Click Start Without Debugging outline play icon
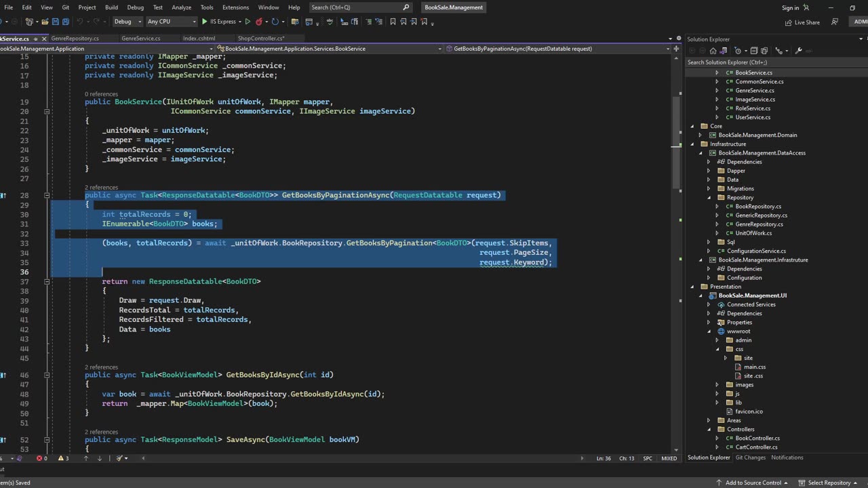This screenshot has width=868, height=488. tap(248, 22)
